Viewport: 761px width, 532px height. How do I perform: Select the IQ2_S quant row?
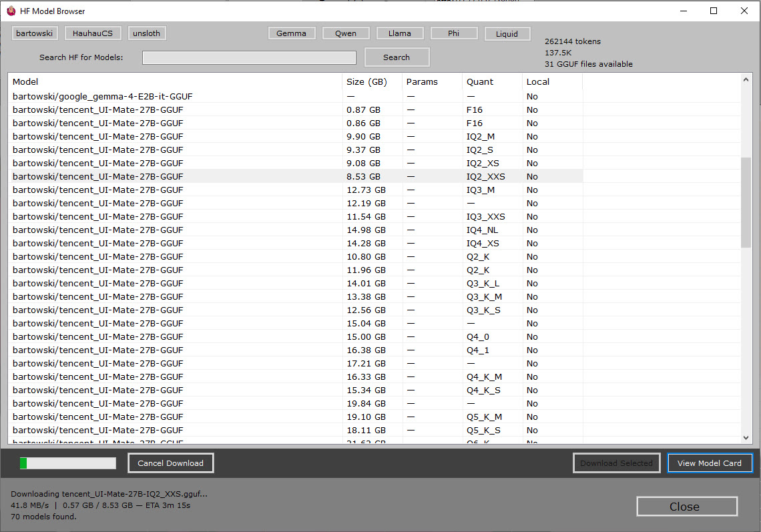click(x=296, y=150)
